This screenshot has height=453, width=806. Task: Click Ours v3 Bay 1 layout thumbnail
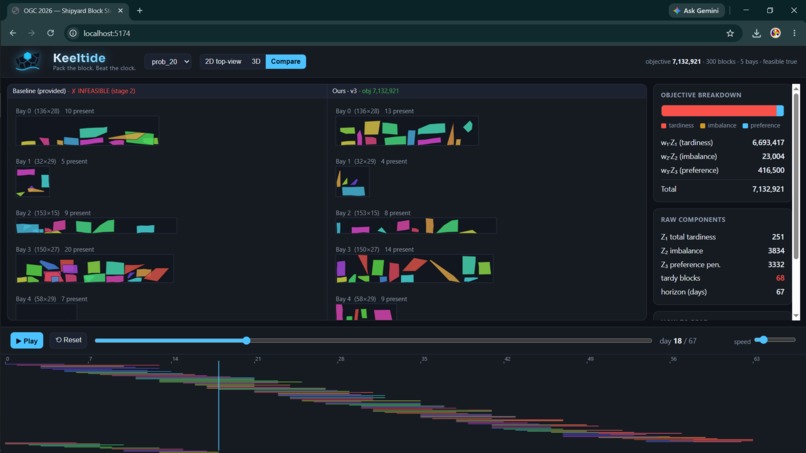tap(353, 182)
